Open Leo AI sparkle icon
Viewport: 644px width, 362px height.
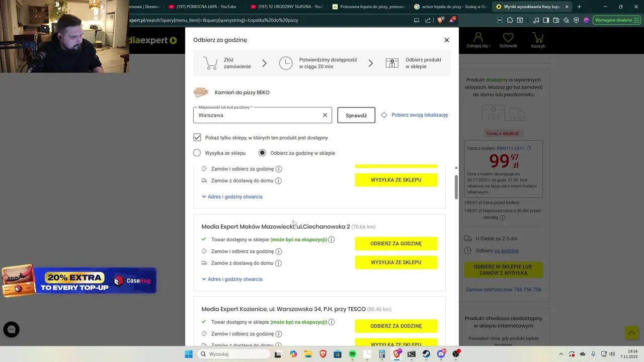(x=566, y=20)
